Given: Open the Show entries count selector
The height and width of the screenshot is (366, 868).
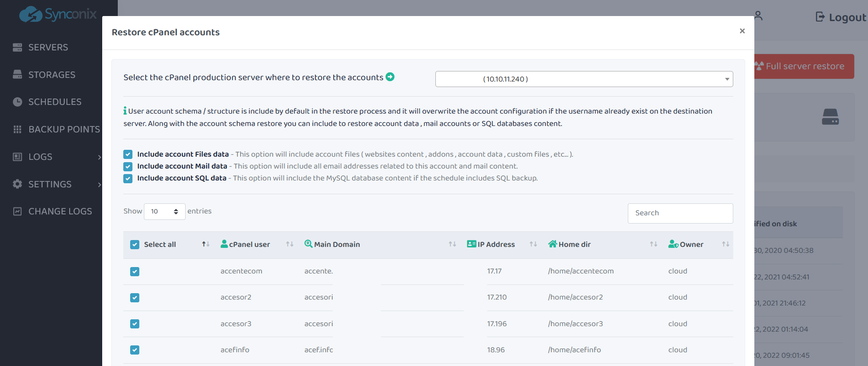Looking at the screenshot, I should point(165,212).
